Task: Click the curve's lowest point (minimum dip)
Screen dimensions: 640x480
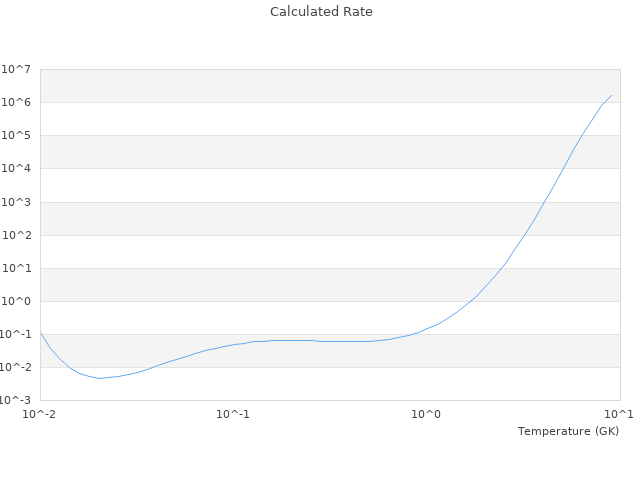Action: (99, 378)
